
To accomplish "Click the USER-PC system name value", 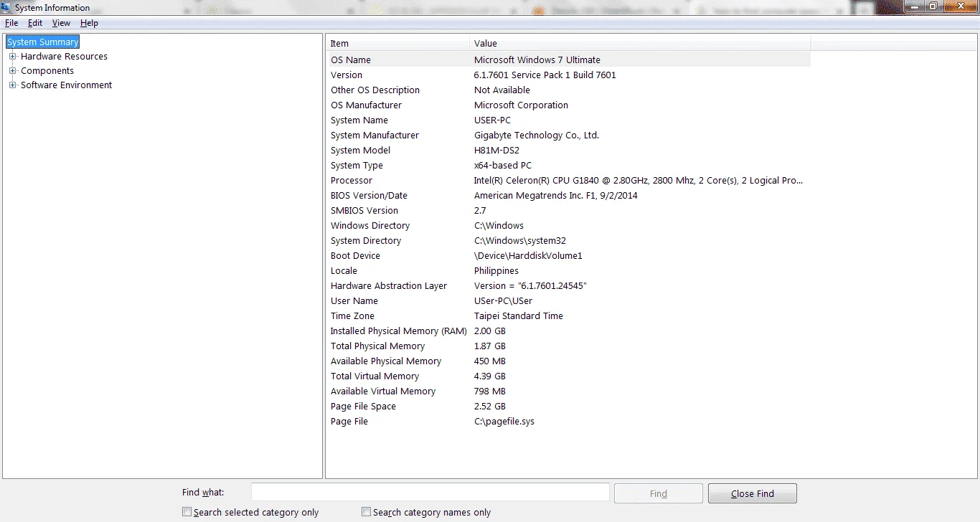I will tap(493, 120).
